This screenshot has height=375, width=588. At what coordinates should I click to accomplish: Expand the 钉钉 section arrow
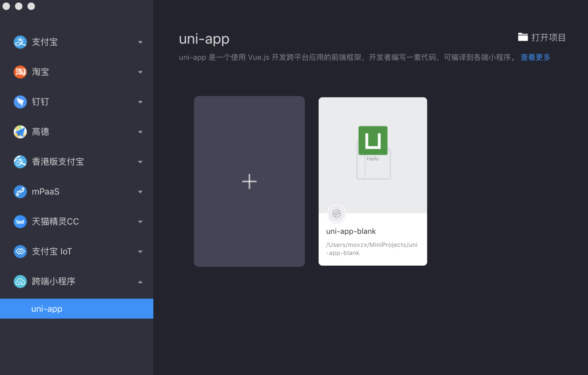click(x=140, y=102)
